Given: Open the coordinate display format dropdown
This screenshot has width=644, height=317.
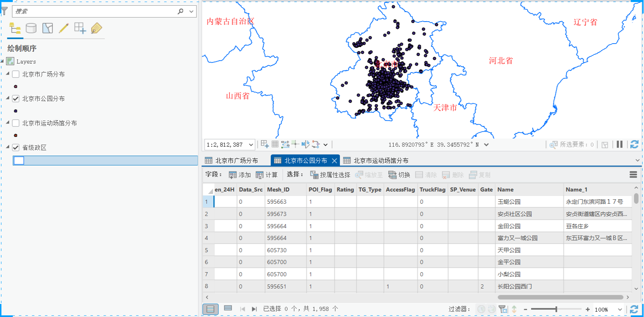Looking at the screenshot, I should tap(486, 145).
